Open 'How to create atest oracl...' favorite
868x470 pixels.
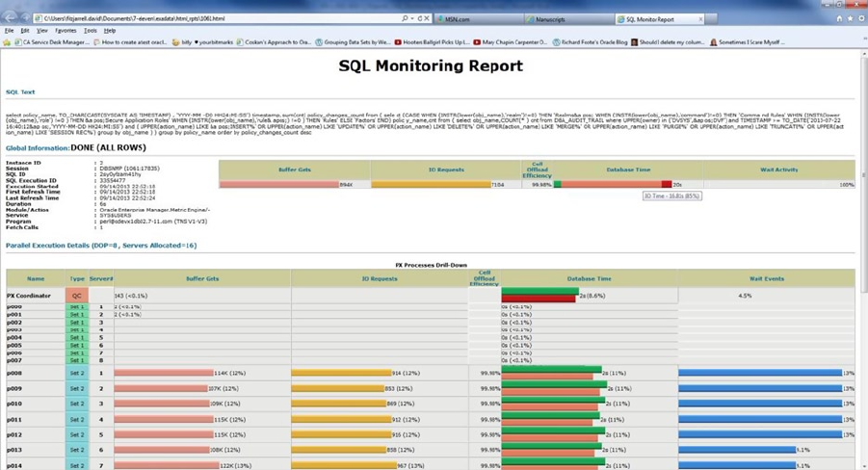tap(130, 42)
